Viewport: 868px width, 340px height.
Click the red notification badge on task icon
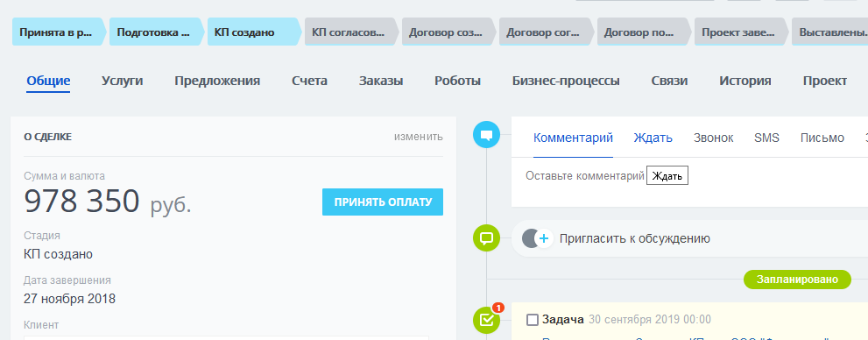498,308
